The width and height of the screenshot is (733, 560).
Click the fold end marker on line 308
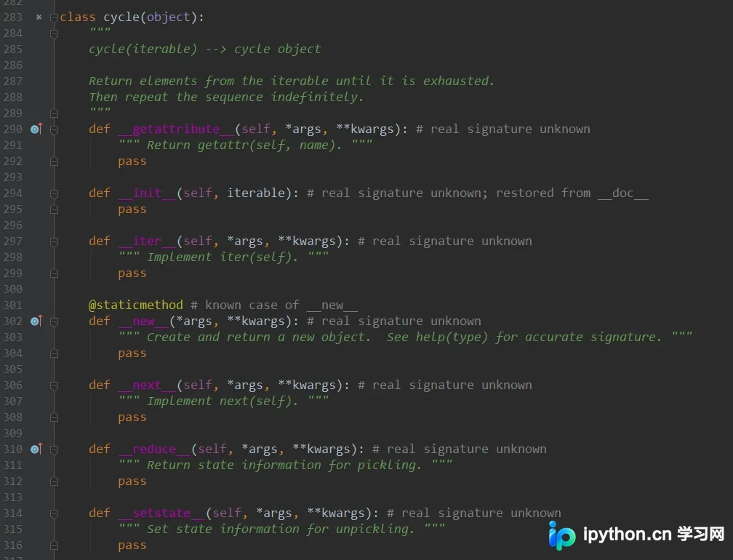coord(54,418)
